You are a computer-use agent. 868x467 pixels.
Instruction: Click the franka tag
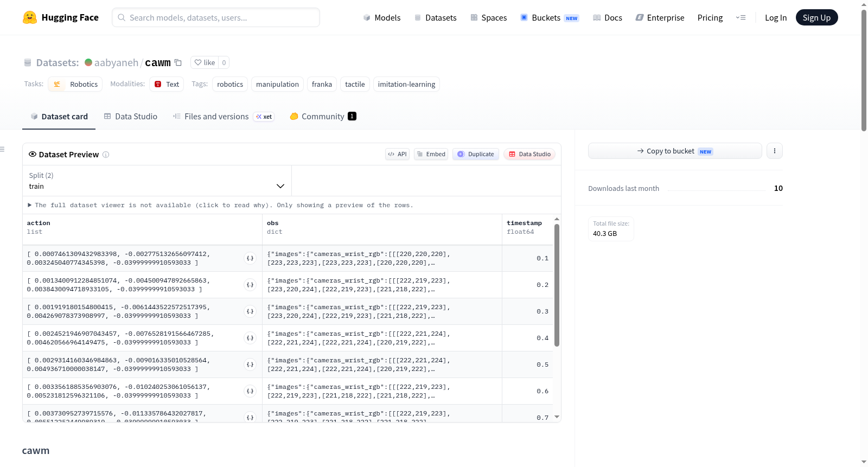click(x=322, y=84)
